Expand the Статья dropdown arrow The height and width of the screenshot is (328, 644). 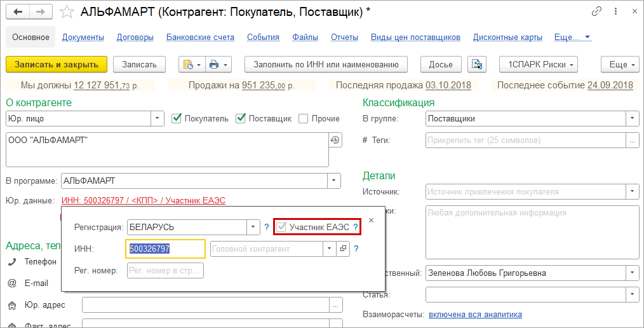point(633,294)
